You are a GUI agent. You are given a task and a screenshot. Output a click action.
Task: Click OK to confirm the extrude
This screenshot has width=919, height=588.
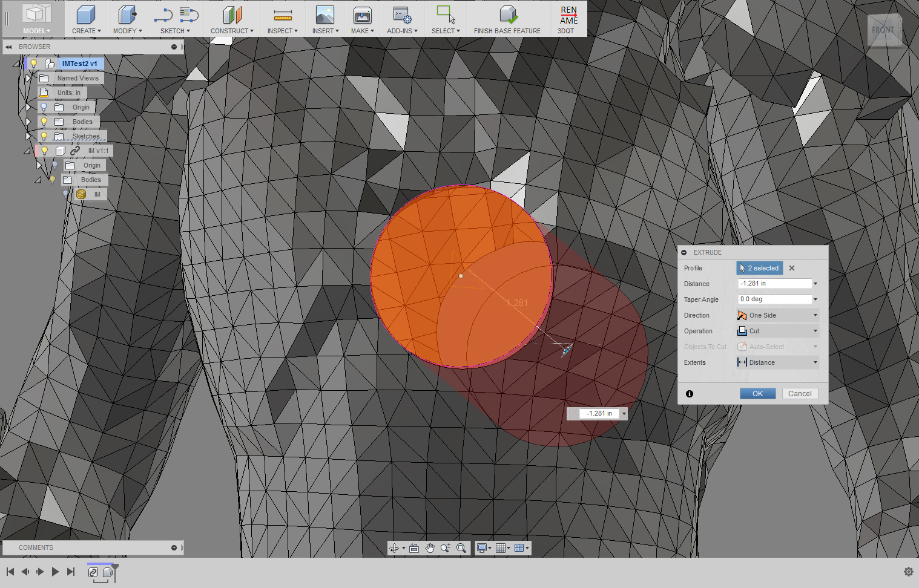pos(757,393)
